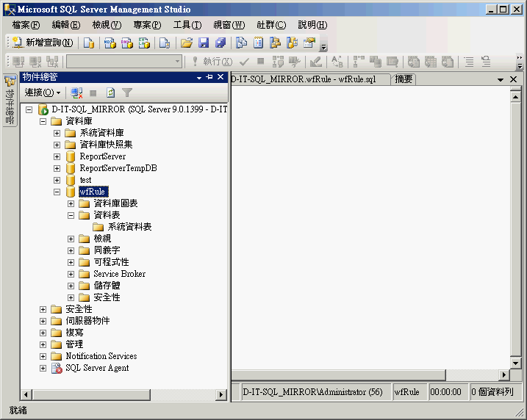Viewport: 527px width, 420px height.
Task: Click the Disconnect icon in Object Explorer
Action: click(76, 93)
